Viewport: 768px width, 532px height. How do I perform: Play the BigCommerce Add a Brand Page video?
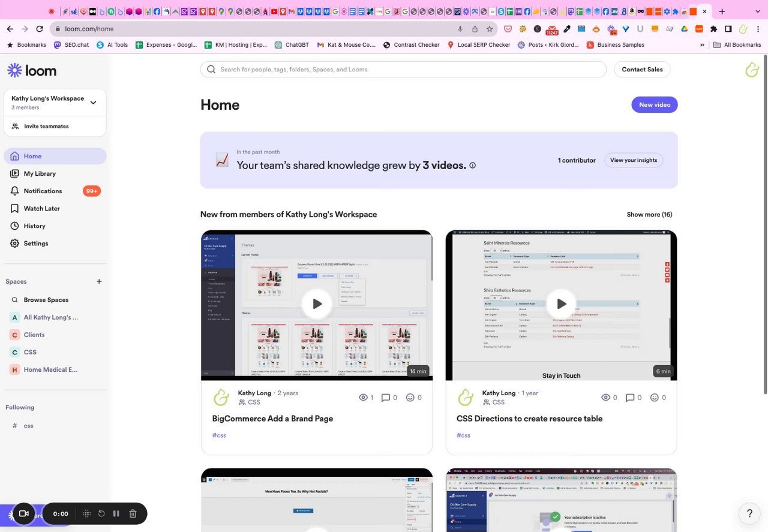(317, 303)
